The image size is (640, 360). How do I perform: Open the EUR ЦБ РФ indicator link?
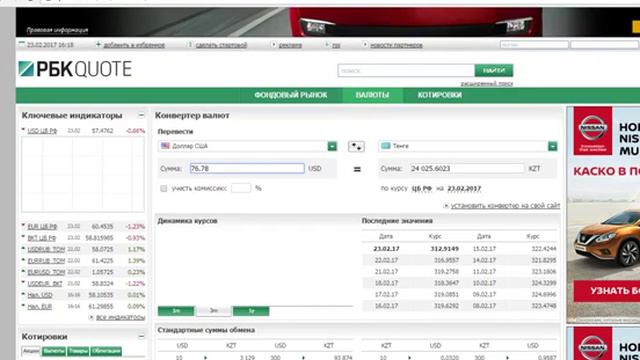click(x=42, y=226)
